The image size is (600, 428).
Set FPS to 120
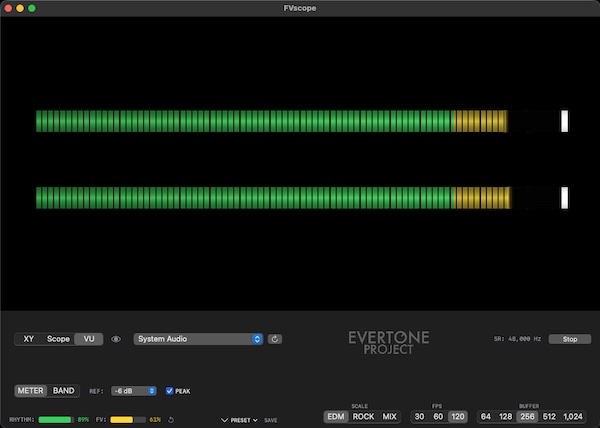coord(458,417)
